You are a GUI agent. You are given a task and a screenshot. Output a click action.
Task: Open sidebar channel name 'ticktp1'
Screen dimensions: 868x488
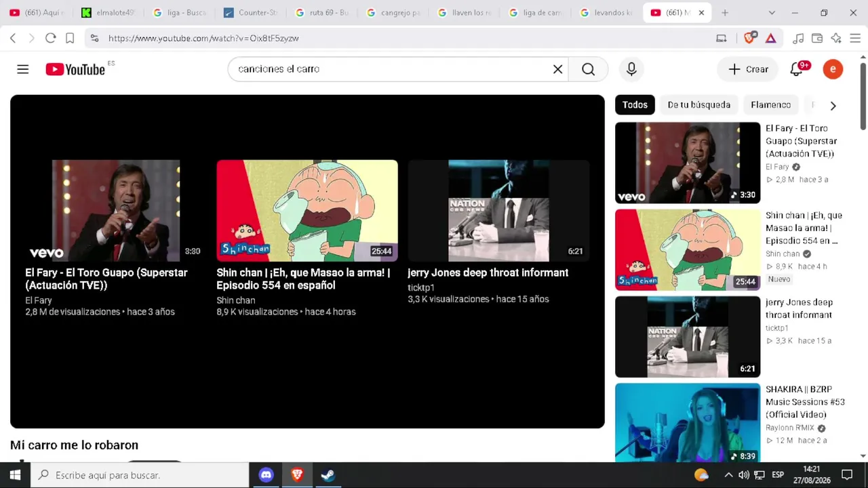pyautogui.click(x=777, y=328)
